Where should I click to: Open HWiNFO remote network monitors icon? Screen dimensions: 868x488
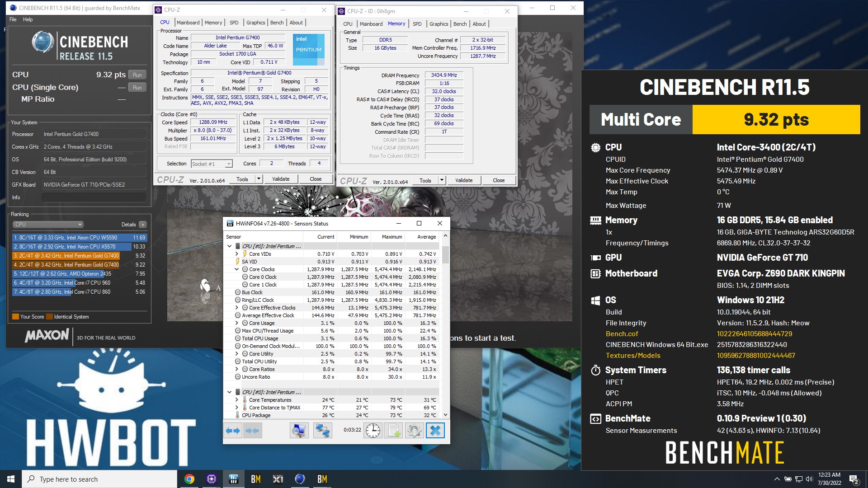pyautogui.click(x=322, y=430)
